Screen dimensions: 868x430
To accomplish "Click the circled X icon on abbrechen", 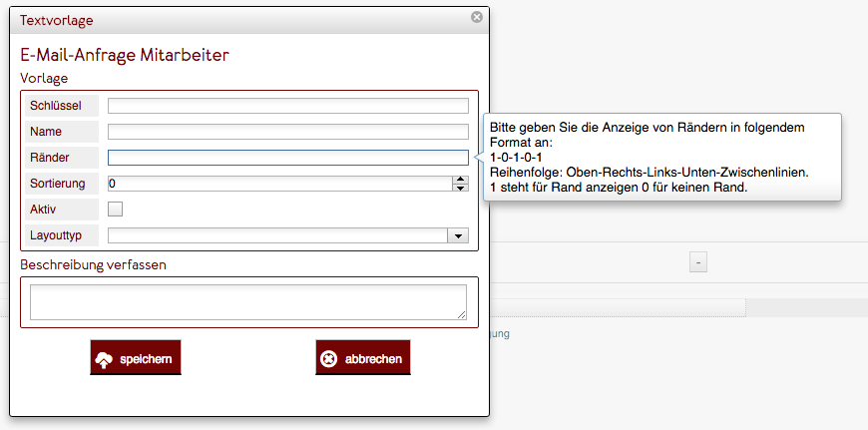I will (329, 359).
